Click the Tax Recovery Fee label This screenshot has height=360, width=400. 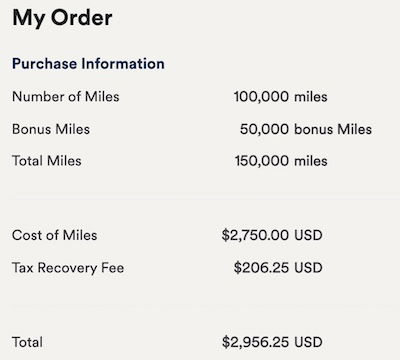tap(68, 268)
